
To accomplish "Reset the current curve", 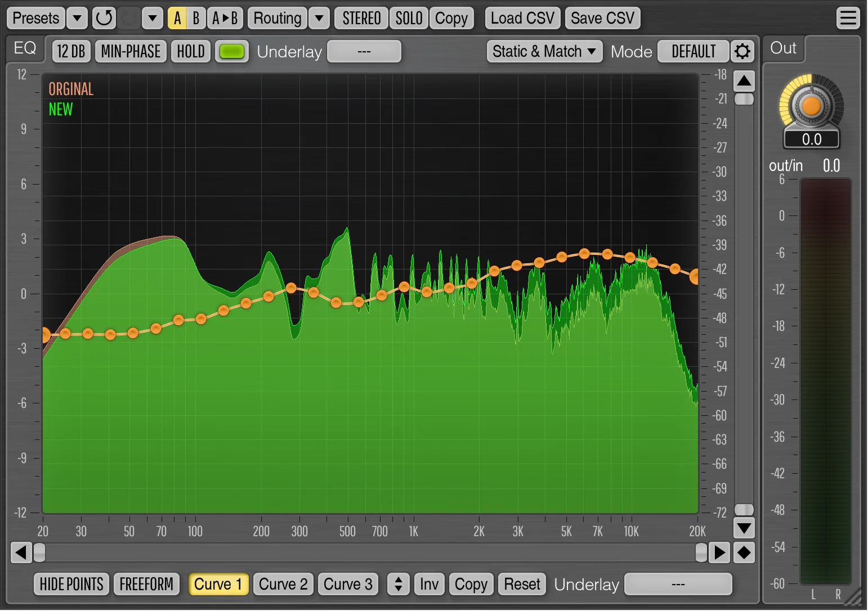I will (522, 584).
